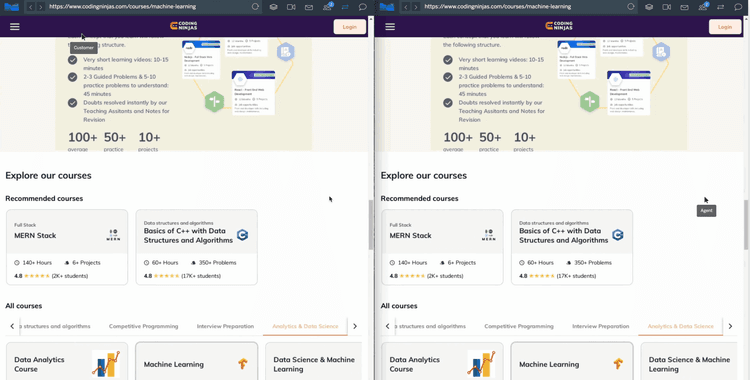This screenshot has width=750, height=380.
Task: Open Data Science & Machine Learning card, left window
Action: point(314,361)
